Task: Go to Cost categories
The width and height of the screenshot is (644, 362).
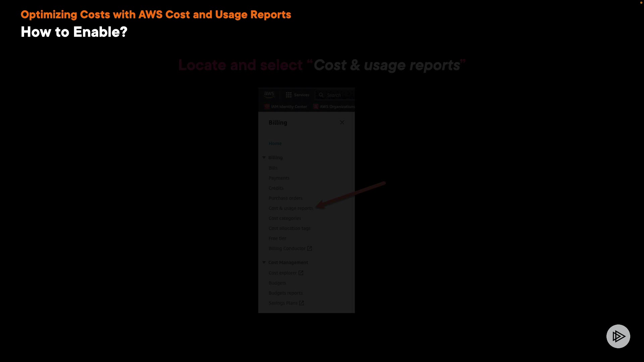Action: click(285, 218)
